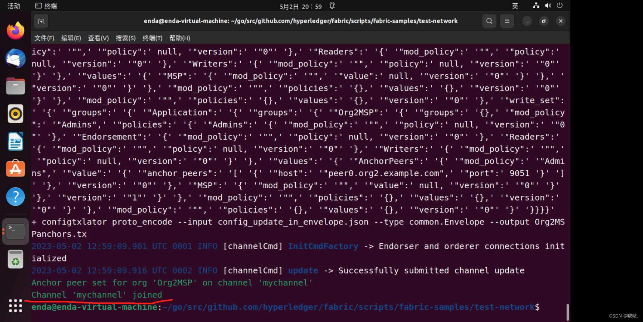Open the 文件(F) menu
Screen dimensions: 644x322
(x=44, y=38)
